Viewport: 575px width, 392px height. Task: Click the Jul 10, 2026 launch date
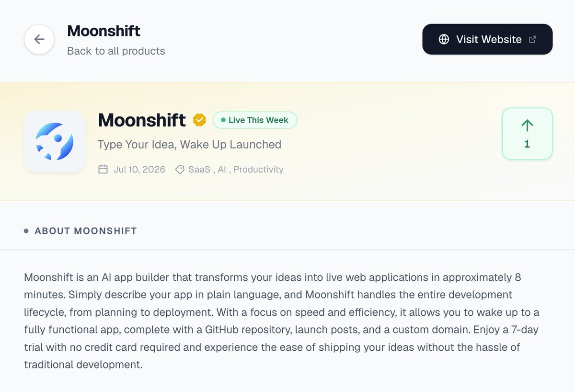pos(139,170)
